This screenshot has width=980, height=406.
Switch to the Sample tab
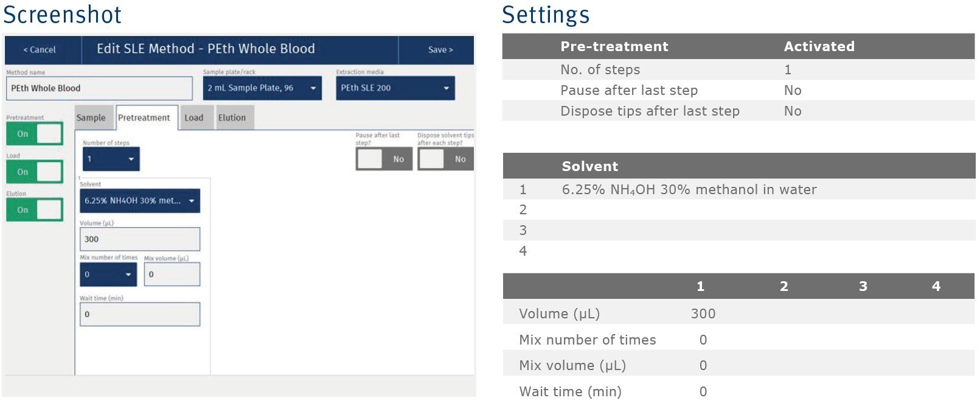[x=91, y=117]
